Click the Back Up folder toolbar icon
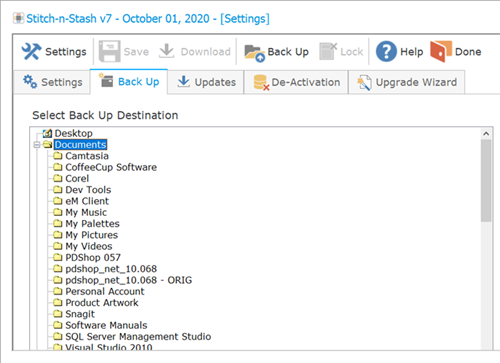Screen dimensions: 500x363 [x=255, y=53]
